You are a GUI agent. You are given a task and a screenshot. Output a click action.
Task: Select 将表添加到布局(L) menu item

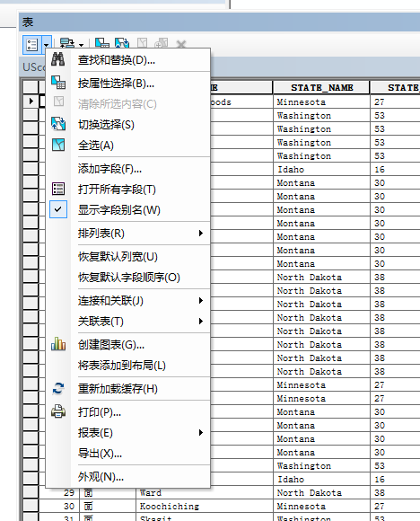[x=127, y=366]
